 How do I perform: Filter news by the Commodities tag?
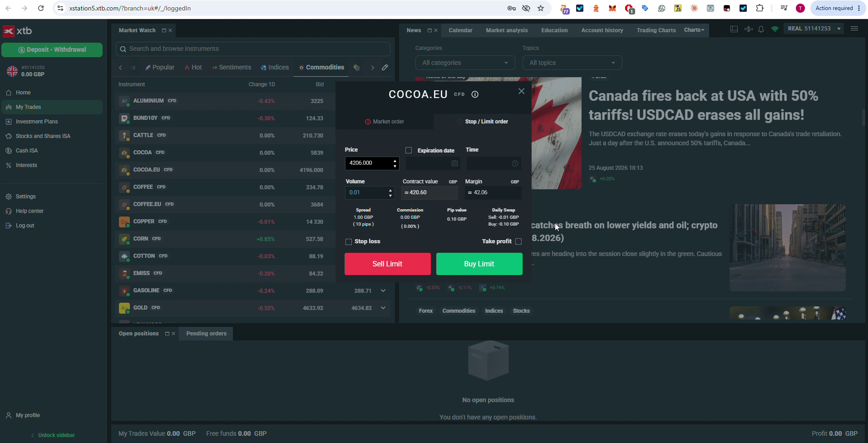point(459,311)
